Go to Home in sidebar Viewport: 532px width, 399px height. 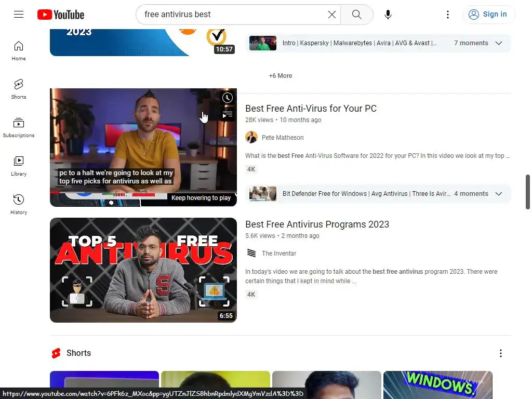19,51
